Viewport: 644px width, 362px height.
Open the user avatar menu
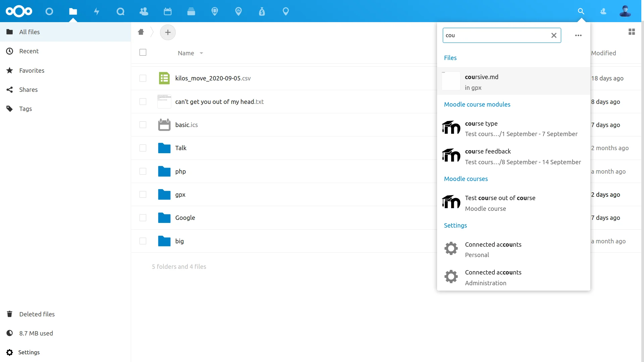click(625, 11)
